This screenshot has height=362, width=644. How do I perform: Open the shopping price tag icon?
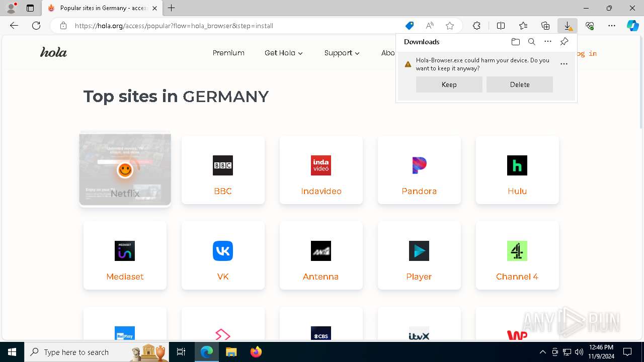click(x=410, y=26)
